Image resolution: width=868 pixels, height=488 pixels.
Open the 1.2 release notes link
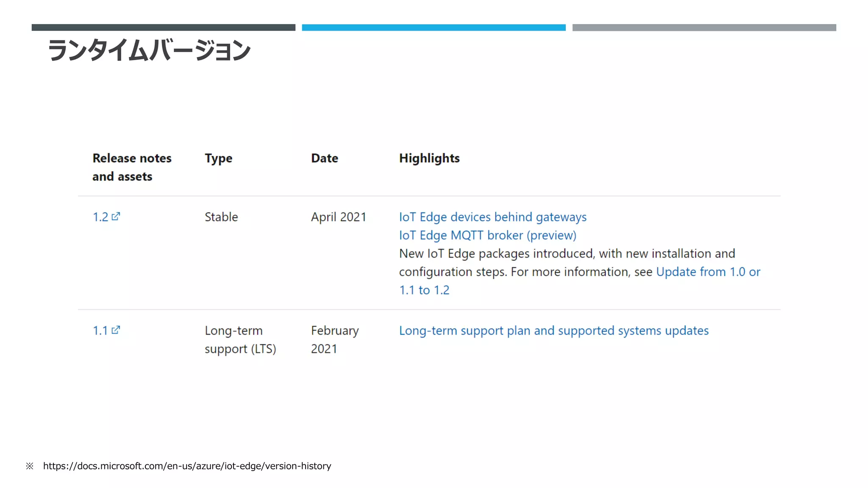pyautogui.click(x=100, y=217)
